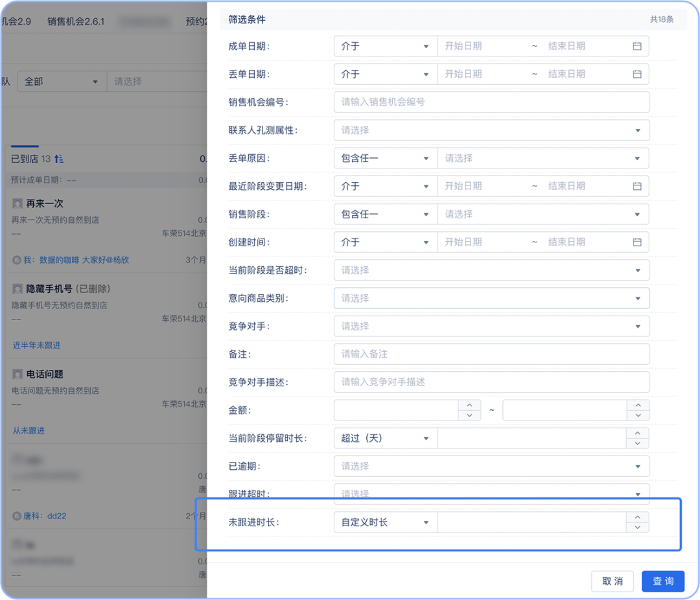Select the 已到店 13 column tab
Image resolution: width=700 pixels, height=600 pixels.
[31, 159]
